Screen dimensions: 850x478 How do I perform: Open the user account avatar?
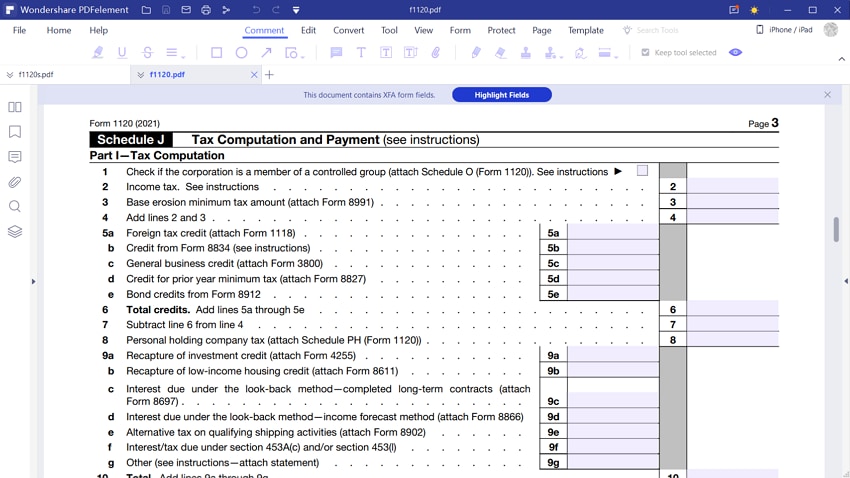830,30
